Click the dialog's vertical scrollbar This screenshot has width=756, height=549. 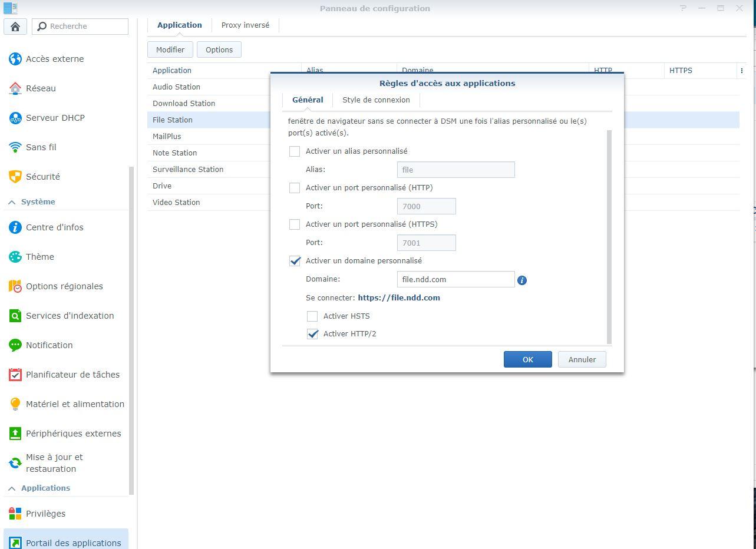pos(609,236)
